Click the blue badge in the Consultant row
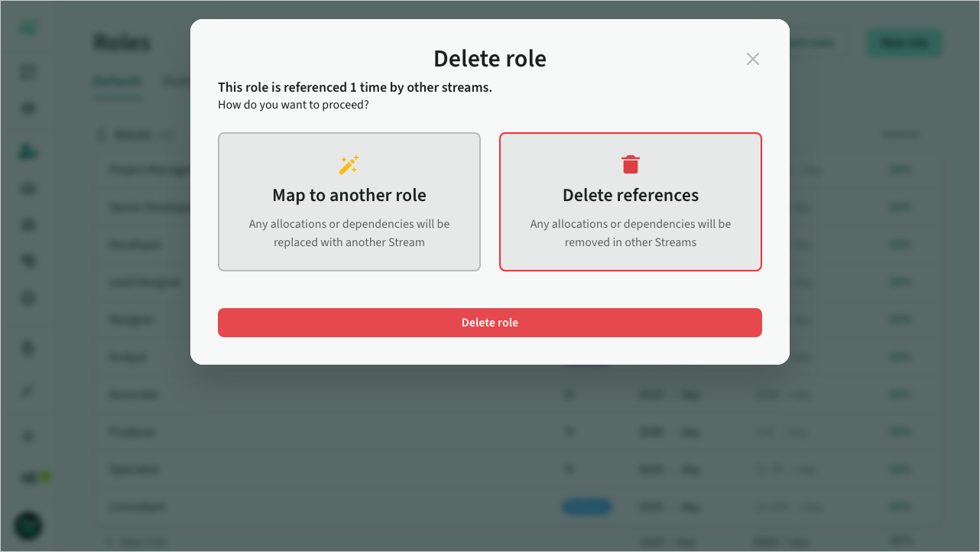The width and height of the screenshot is (980, 552). [586, 507]
